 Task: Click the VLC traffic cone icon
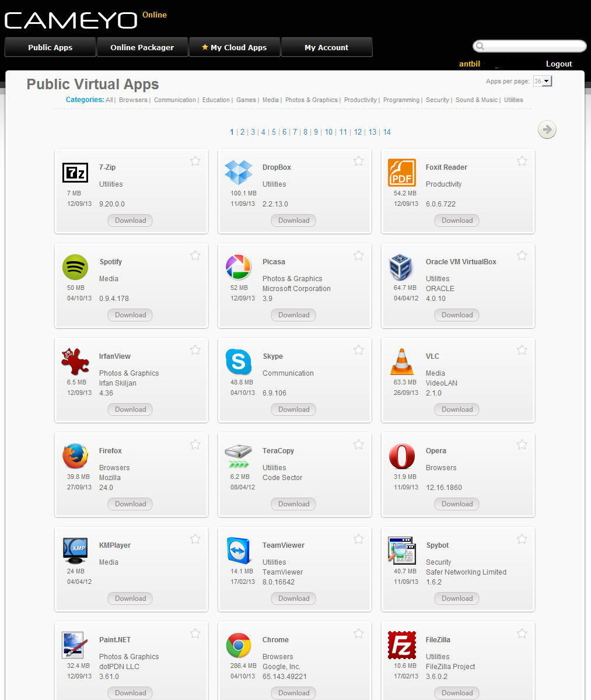pos(401,362)
